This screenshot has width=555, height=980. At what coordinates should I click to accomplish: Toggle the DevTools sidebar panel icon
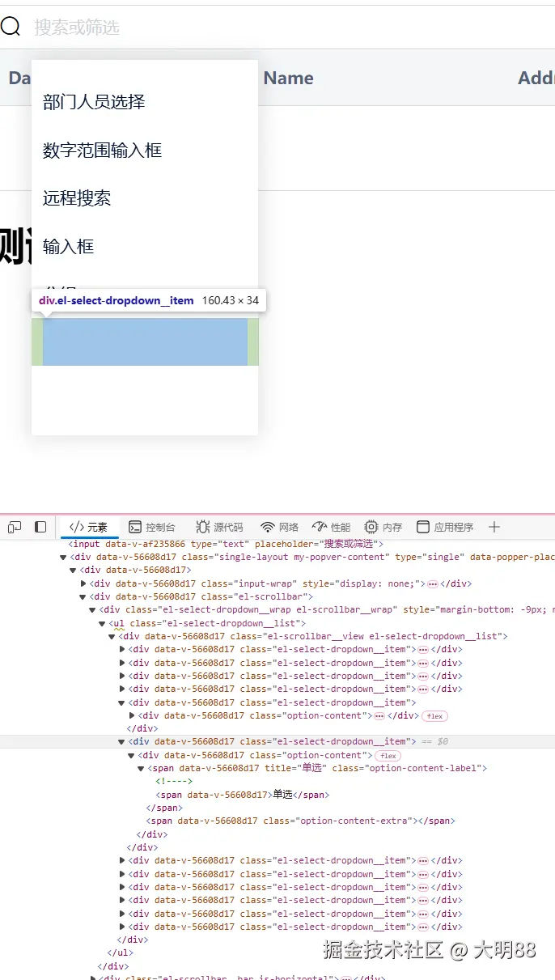pos(40,527)
